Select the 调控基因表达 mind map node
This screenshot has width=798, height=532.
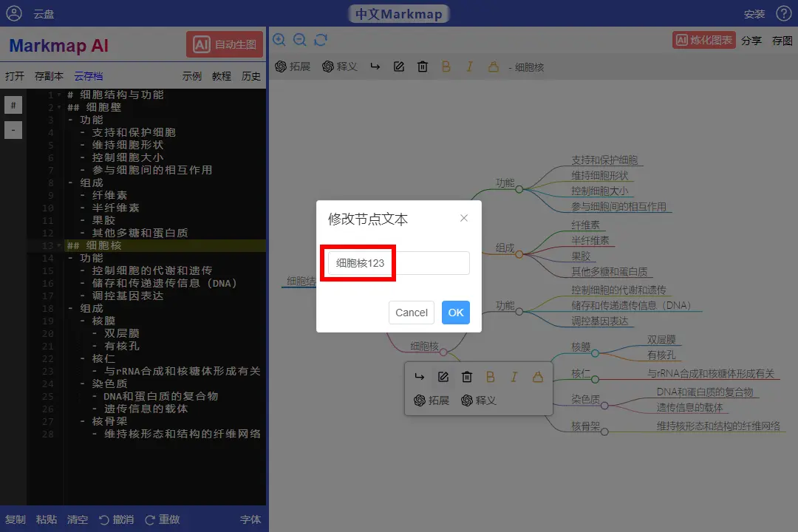tap(599, 321)
